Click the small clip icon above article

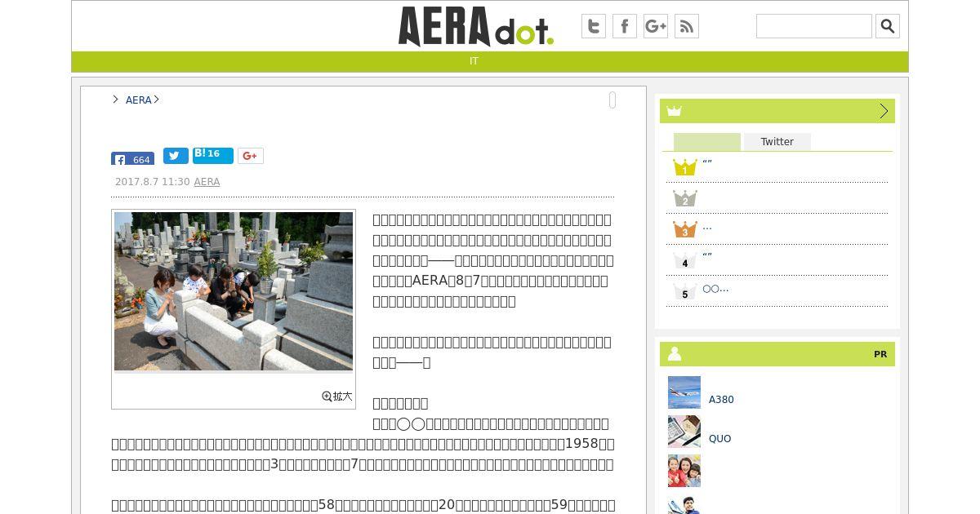pyautogui.click(x=612, y=100)
